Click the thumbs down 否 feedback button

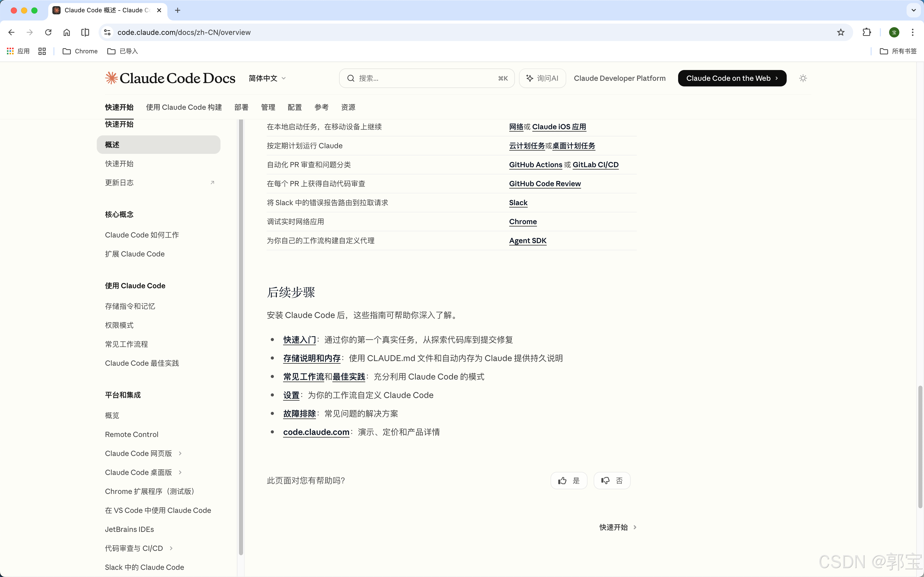[x=612, y=481]
